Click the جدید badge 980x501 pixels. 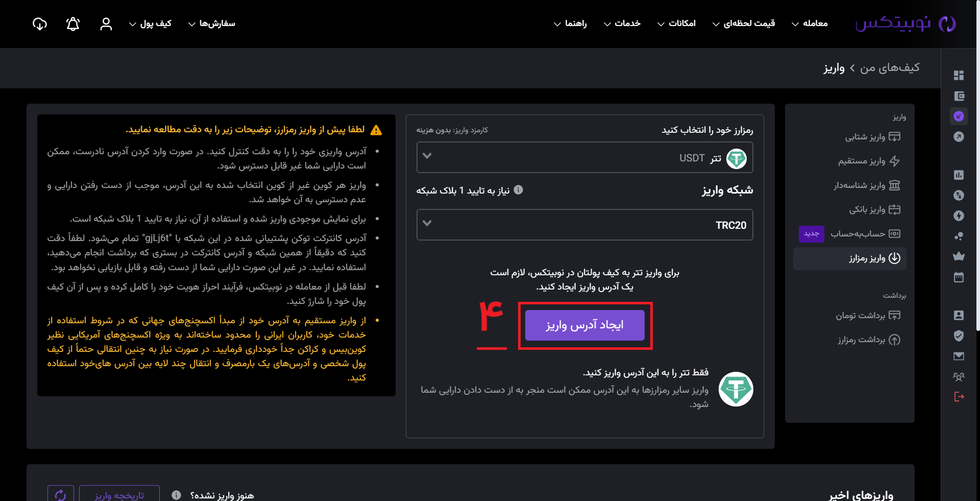(x=812, y=233)
